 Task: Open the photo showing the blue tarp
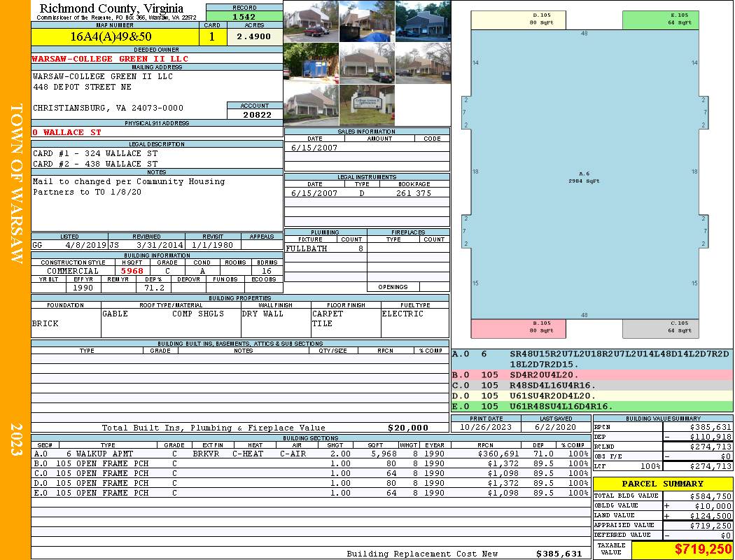pyautogui.click(x=367, y=21)
